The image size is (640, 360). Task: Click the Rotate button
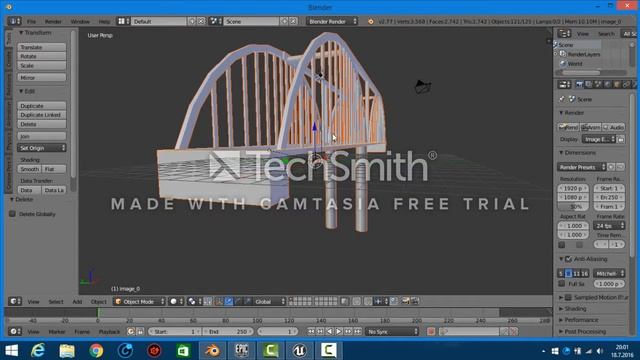pos(42,56)
